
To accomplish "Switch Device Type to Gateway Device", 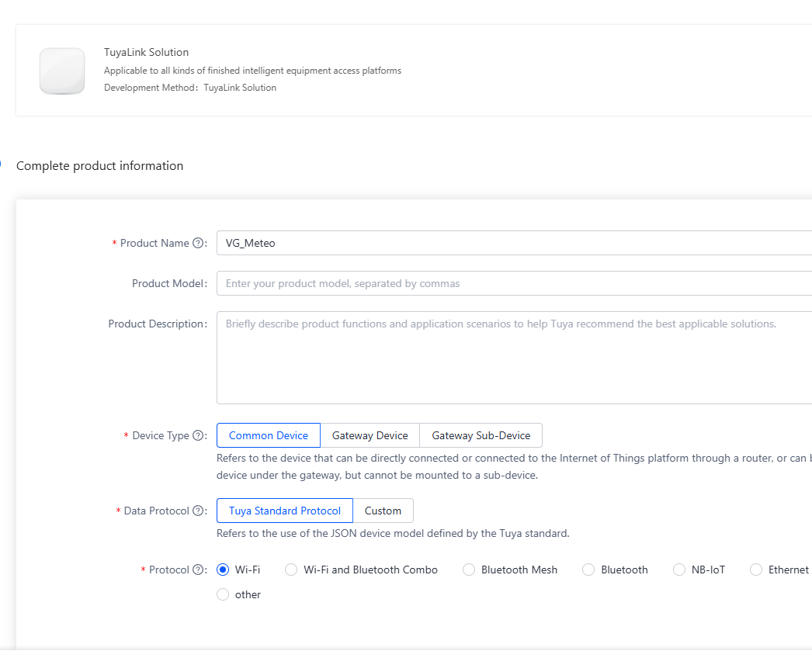I will (x=370, y=436).
